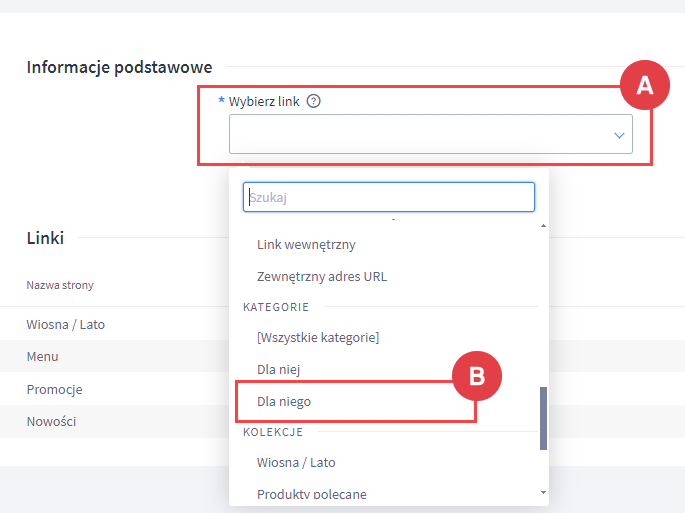The height and width of the screenshot is (513, 685).
Task: Click the help icon beside Wybierz link
Action: coord(314,101)
